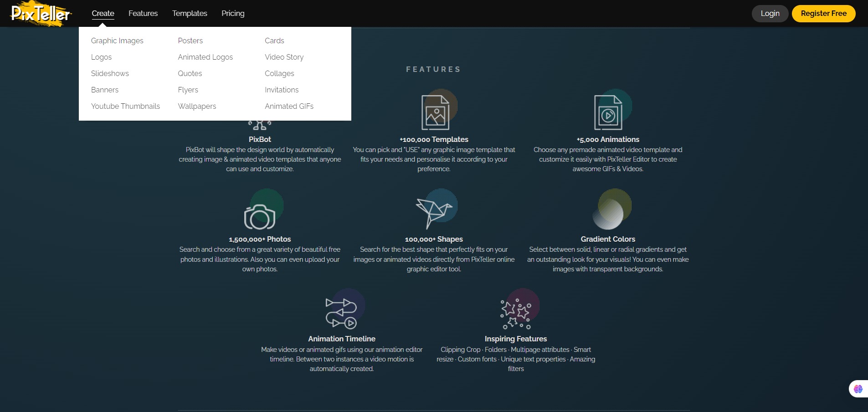Click the Inspiring Features description text
This screenshot has height=412, width=868.
pyautogui.click(x=516, y=359)
